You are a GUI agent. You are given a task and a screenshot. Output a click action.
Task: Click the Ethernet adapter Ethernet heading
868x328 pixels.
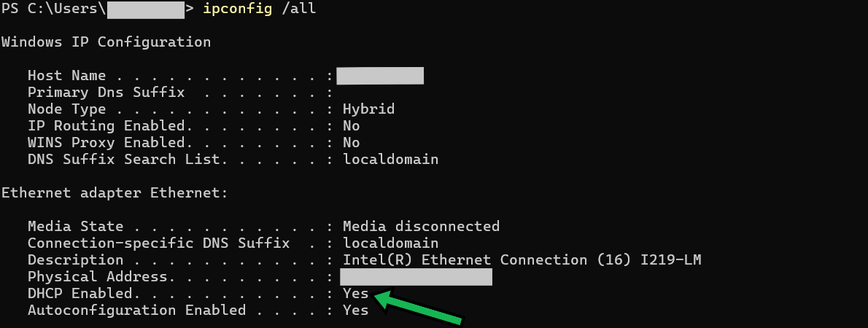[115, 193]
